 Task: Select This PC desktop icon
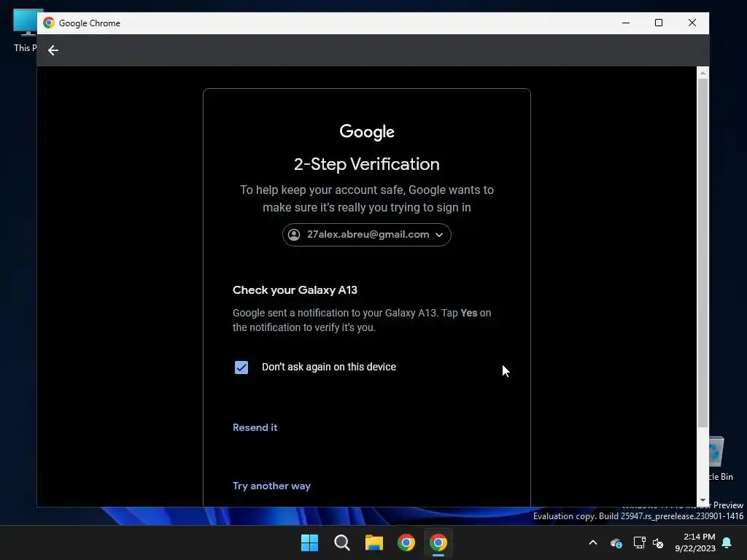tap(25, 30)
